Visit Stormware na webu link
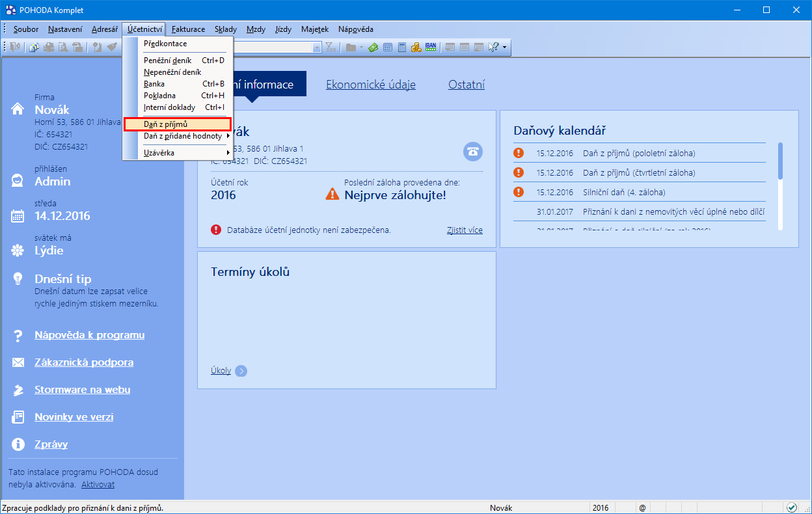This screenshot has height=514, width=812. (x=83, y=390)
